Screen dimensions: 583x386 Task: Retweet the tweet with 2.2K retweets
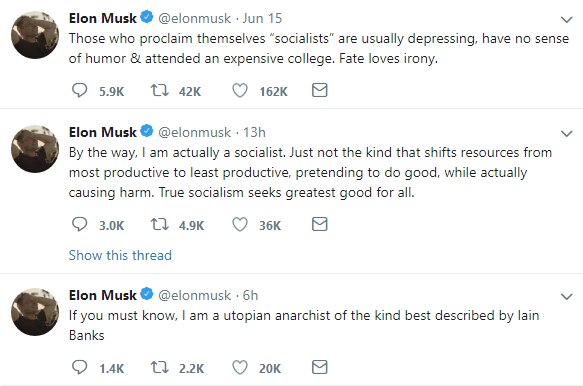[159, 367]
